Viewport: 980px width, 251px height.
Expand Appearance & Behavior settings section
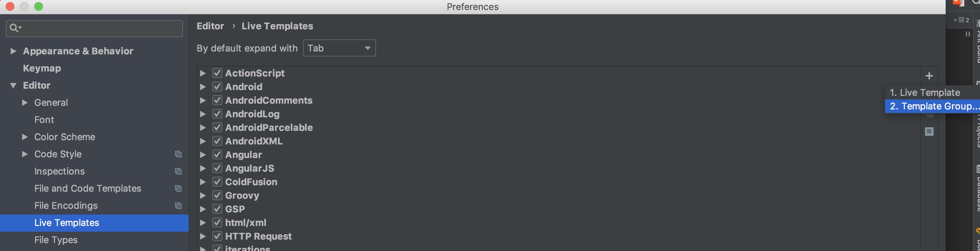[x=13, y=51]
